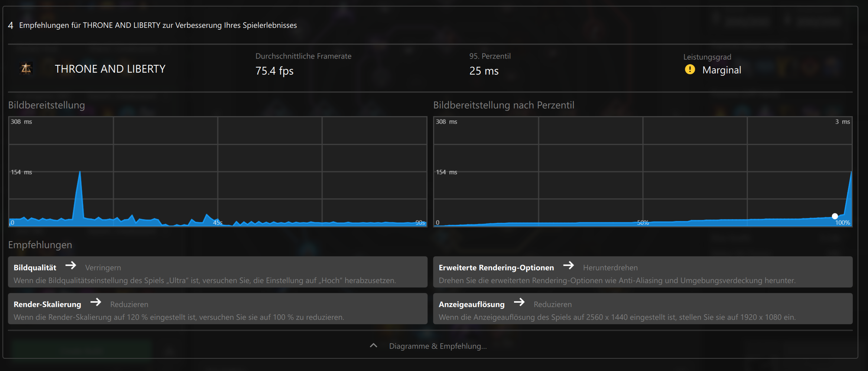Click the 3 ms label in percentile chart
The image size is (868, 371).
click(x=842, y=122)
